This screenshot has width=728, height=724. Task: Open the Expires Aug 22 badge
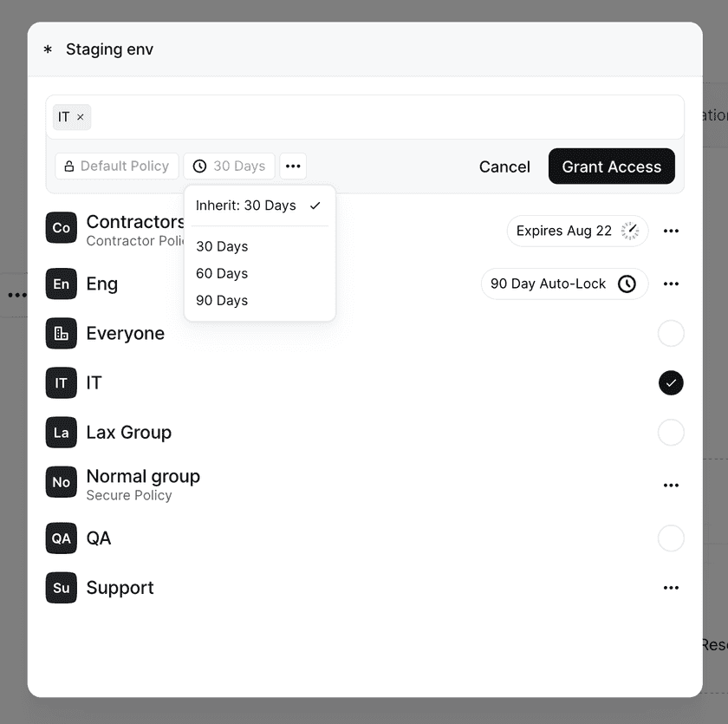click(x=576, y=231)
